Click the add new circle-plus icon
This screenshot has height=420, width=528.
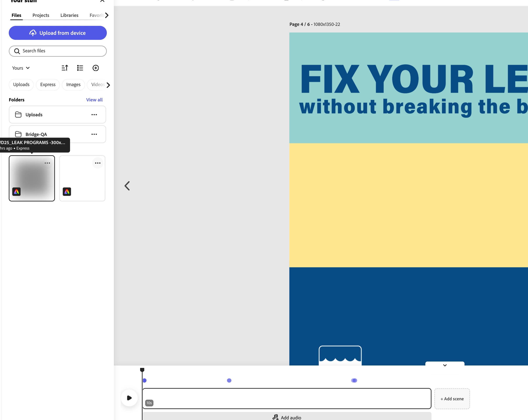click(95, 68)
